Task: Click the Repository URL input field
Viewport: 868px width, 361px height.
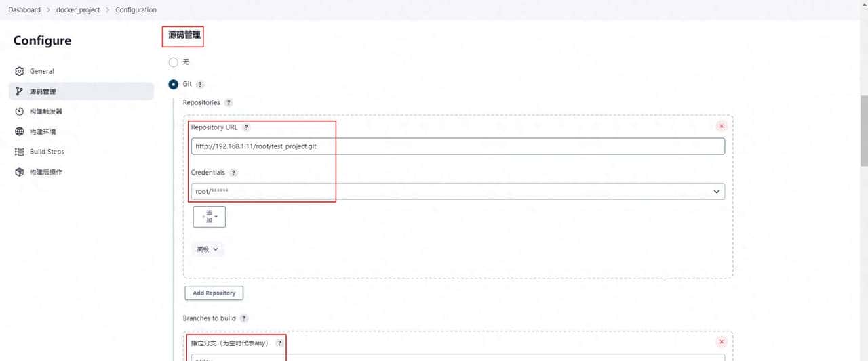Action: 458,146
